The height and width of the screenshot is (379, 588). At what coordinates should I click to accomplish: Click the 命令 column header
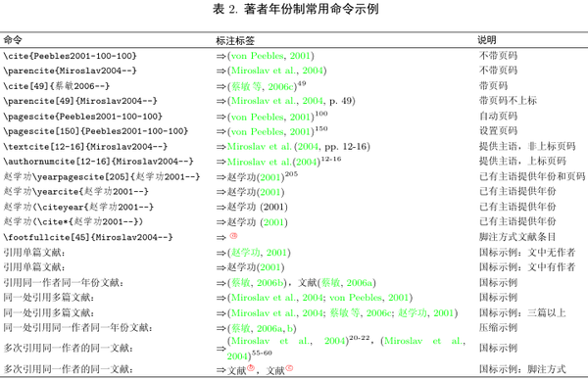click(x=13, y=40)
